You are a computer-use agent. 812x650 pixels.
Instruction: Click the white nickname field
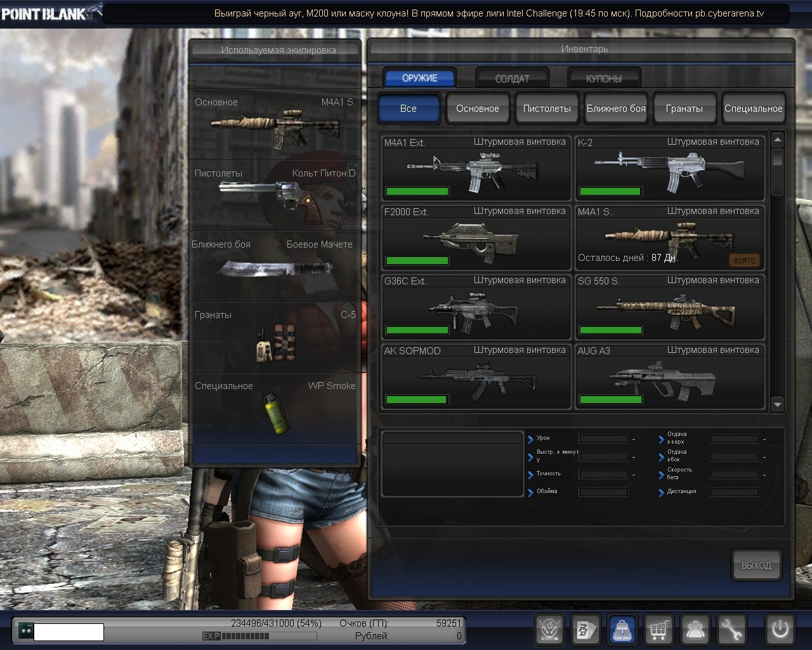(x=69, y=632)
